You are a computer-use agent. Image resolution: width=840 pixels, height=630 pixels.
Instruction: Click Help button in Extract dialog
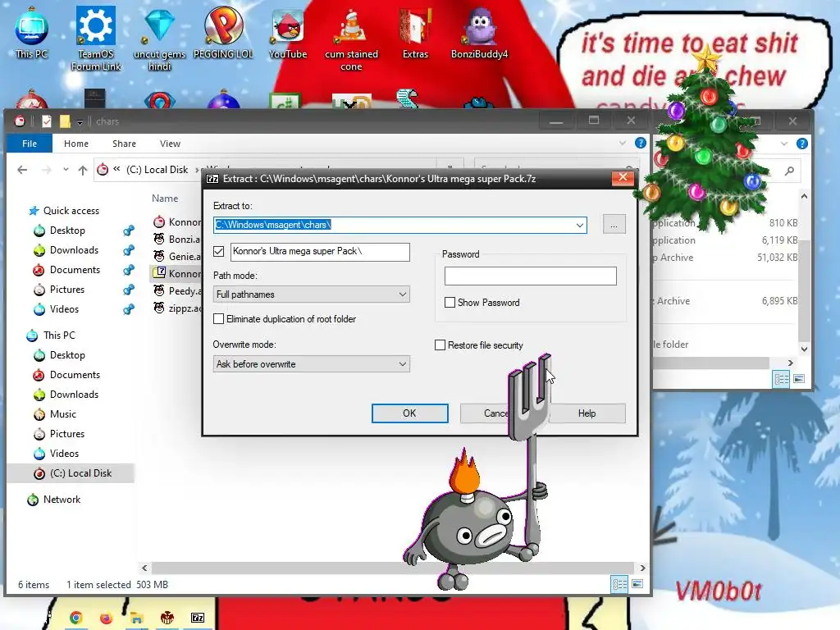coord(587,413)
